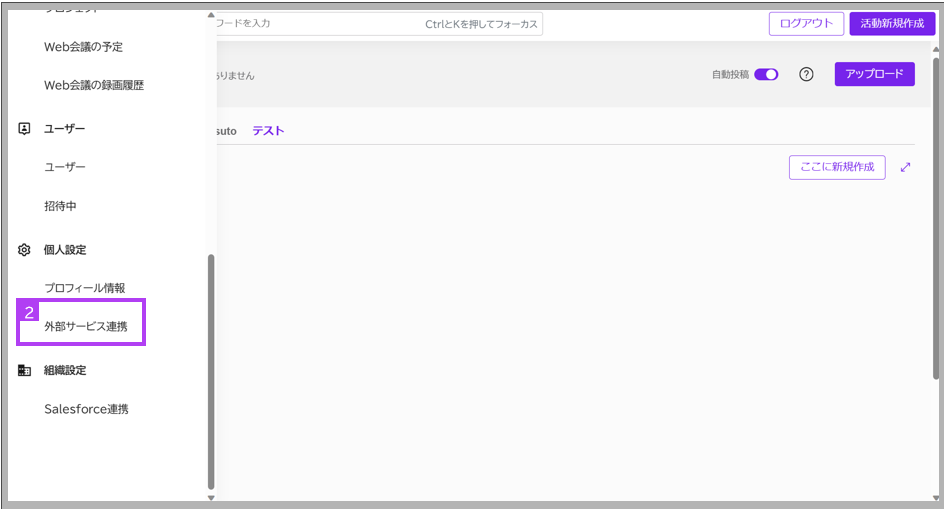Click the personal settings gear icon
The image size is (944, 509).
click(x=24, y=249)
